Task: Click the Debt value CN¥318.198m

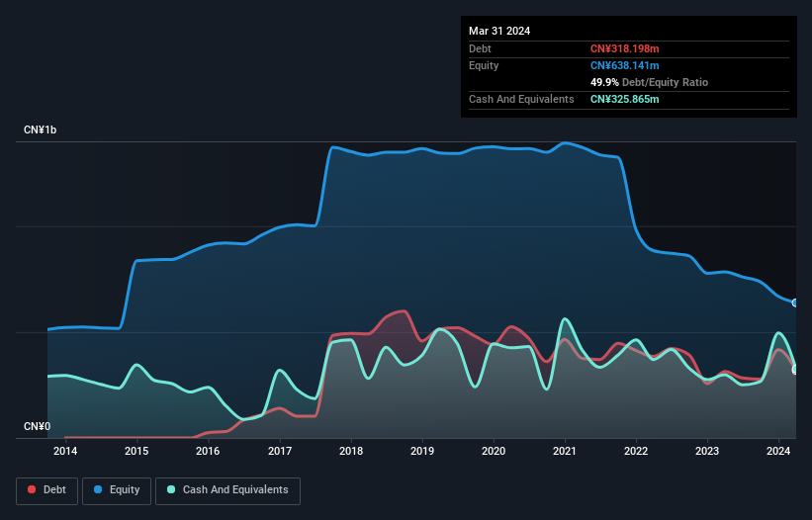Action: pos(624,48)
